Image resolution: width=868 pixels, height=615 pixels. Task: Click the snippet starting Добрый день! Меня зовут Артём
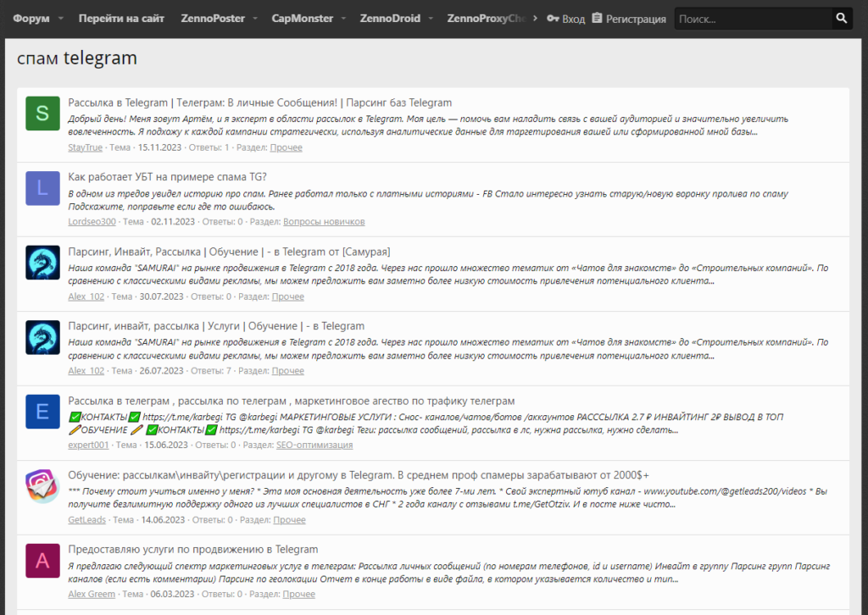(428, 125)
